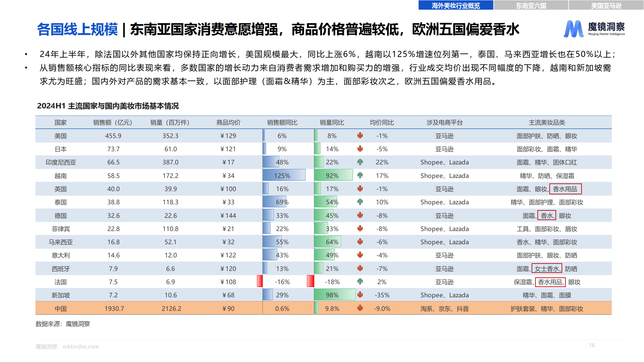Switch to the 东南亚六国 tab
This screenshot has height=362, width=644.
point(531,5)
